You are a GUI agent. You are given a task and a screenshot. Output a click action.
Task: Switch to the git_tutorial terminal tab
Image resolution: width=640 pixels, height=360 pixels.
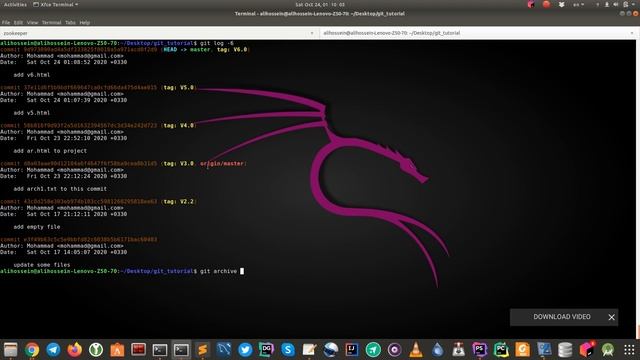coord(480,33)
